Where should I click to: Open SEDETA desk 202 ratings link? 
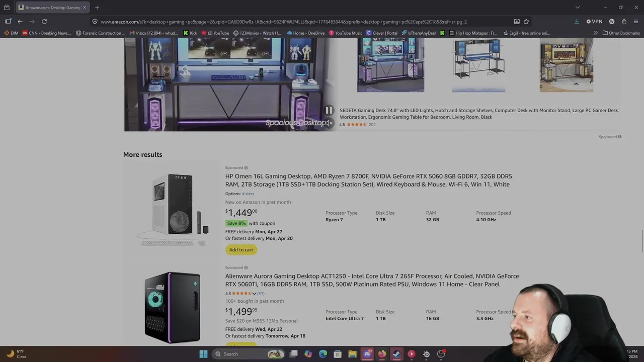tap(372, 125)
